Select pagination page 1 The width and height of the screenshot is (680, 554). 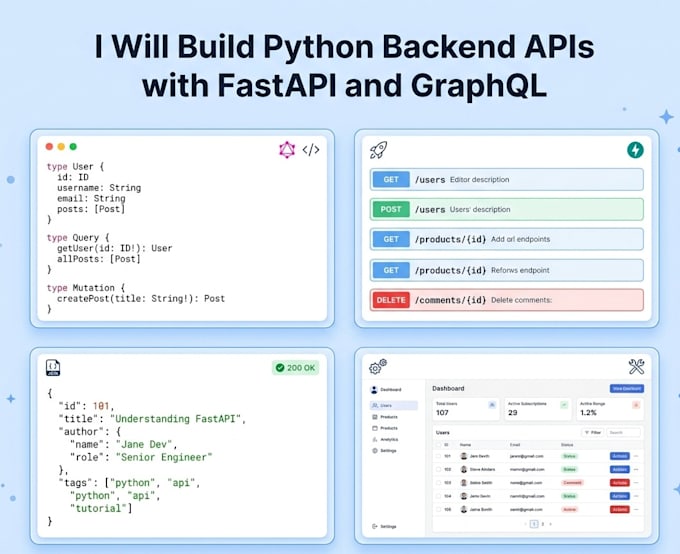pyautogui.click(x=534, y=524)
